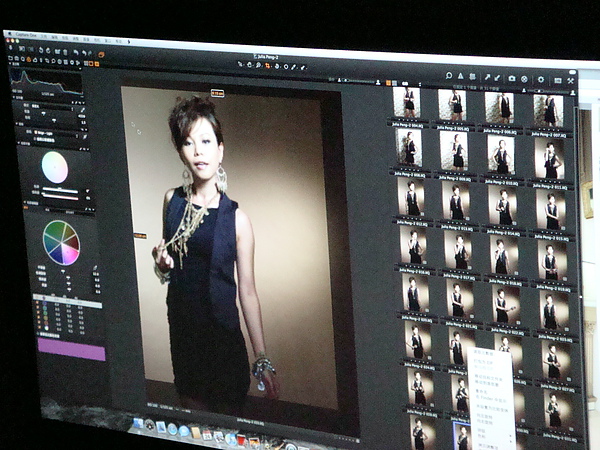
Task: Click the down-left arrow apply adjustments icon
Action: pos(497,78)
